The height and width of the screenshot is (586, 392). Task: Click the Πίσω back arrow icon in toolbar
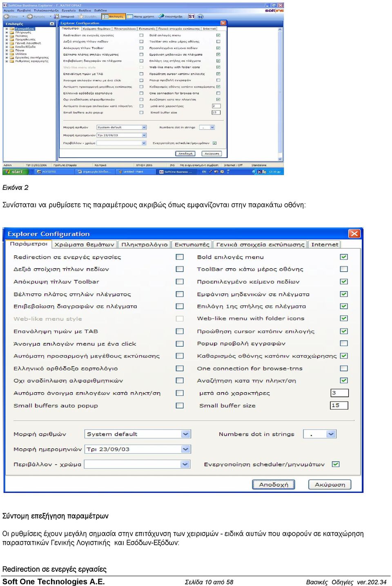(7, 16)
